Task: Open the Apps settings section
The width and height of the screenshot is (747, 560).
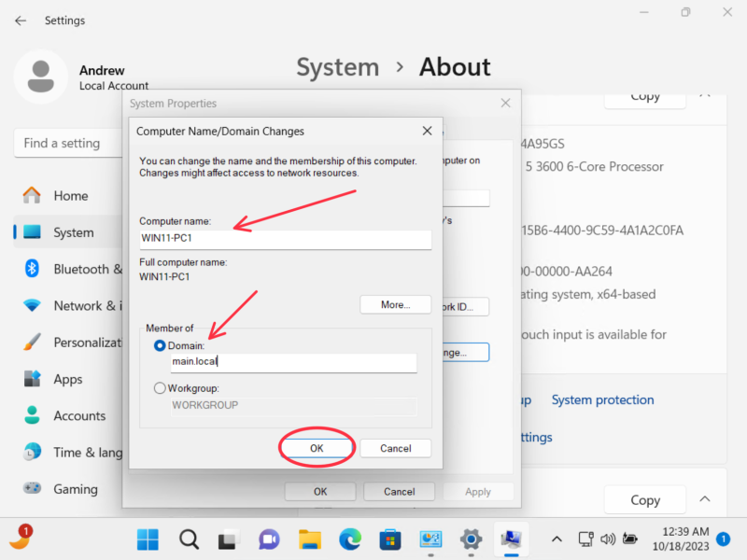Action: tap(70, 379)
